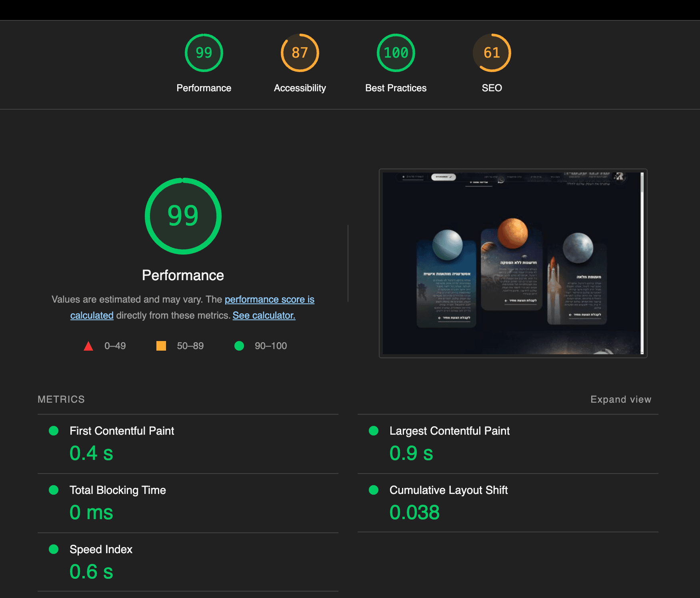Select the METRICS section heading
This screenshot has height=598, width=700.
tap(61, 399)
